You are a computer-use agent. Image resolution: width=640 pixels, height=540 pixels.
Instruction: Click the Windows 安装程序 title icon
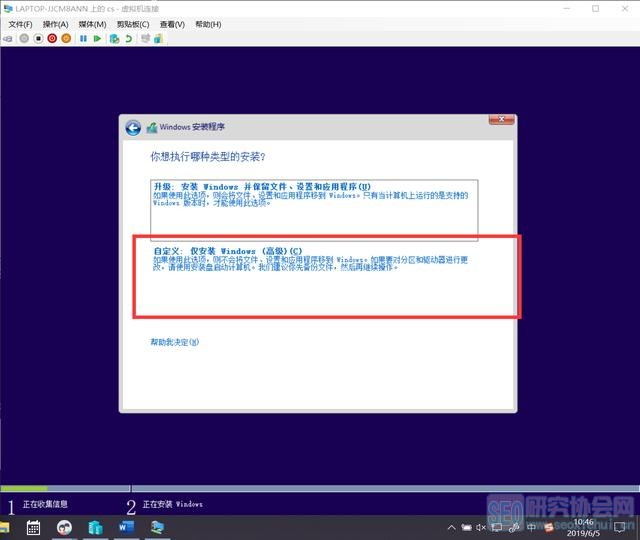[152, 128]
